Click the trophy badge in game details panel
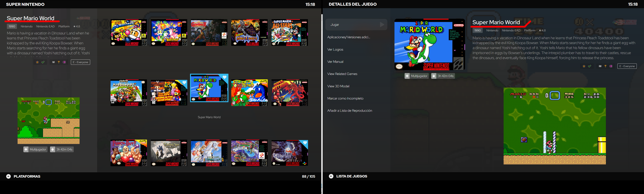 [x=605, y=66]
